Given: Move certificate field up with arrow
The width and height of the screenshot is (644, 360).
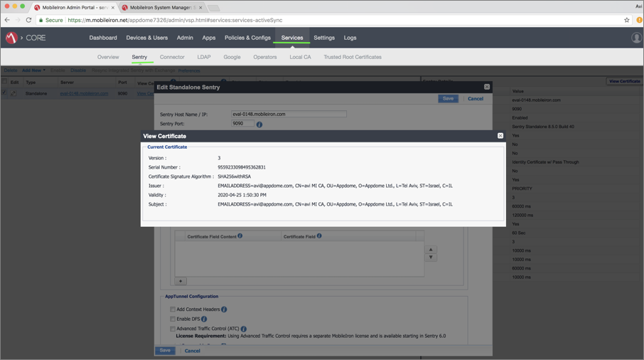Looking at the screenshot, I should click(431, 250).
